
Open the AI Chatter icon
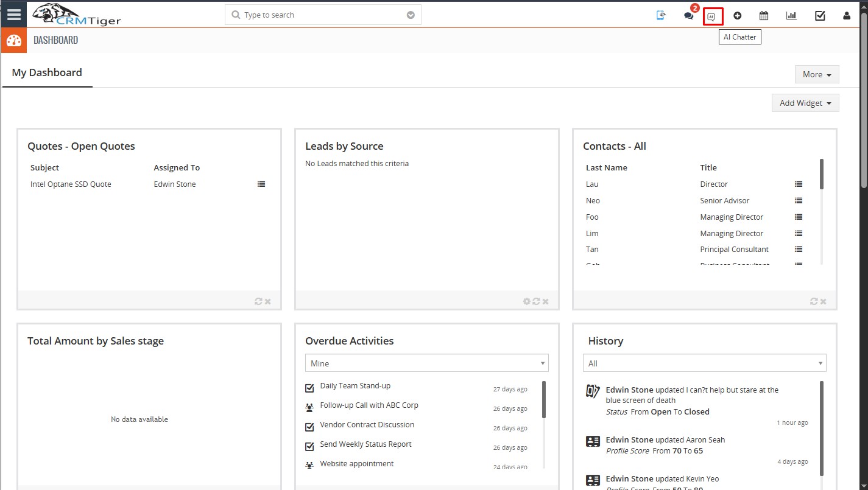click(712, 16)
